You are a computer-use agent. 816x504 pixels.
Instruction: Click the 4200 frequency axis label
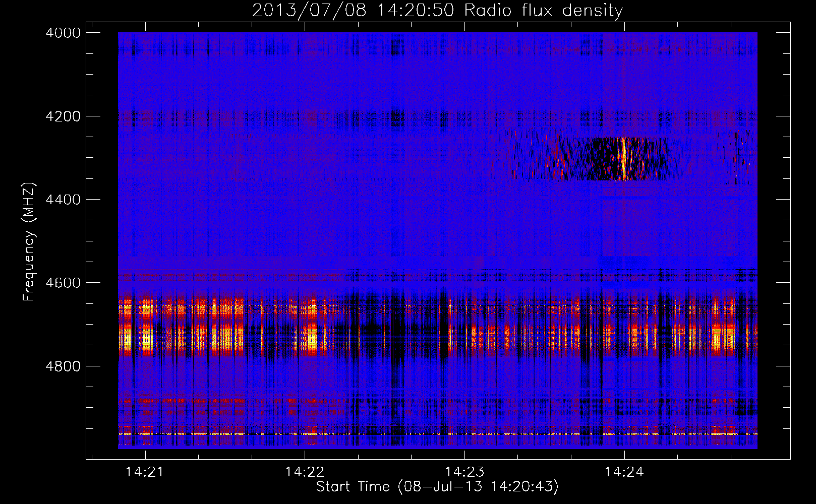[63, 116]
